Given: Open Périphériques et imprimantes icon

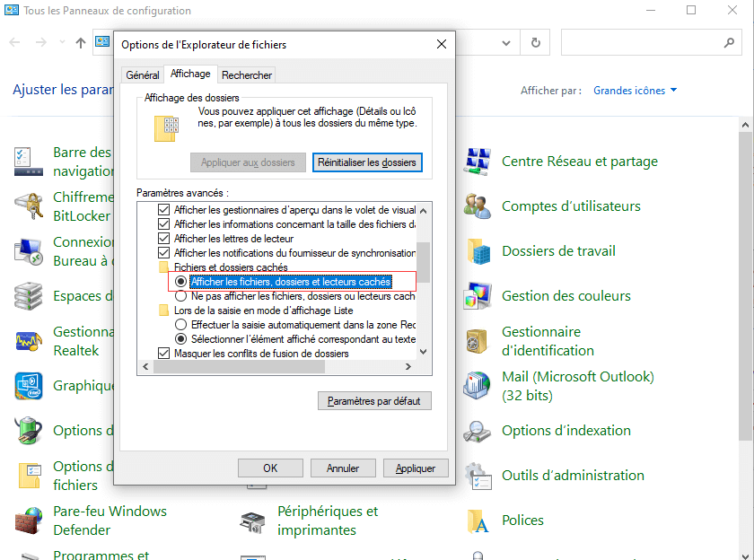Looking at the screenshot, I should click(x=253, y=521).
